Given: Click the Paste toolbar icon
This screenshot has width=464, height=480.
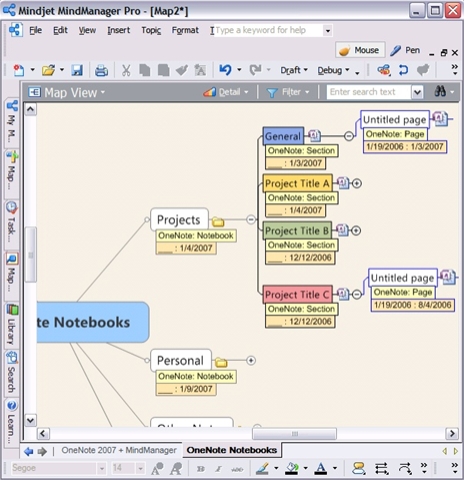Looking at the screenshot, I should tap(163, 70).
